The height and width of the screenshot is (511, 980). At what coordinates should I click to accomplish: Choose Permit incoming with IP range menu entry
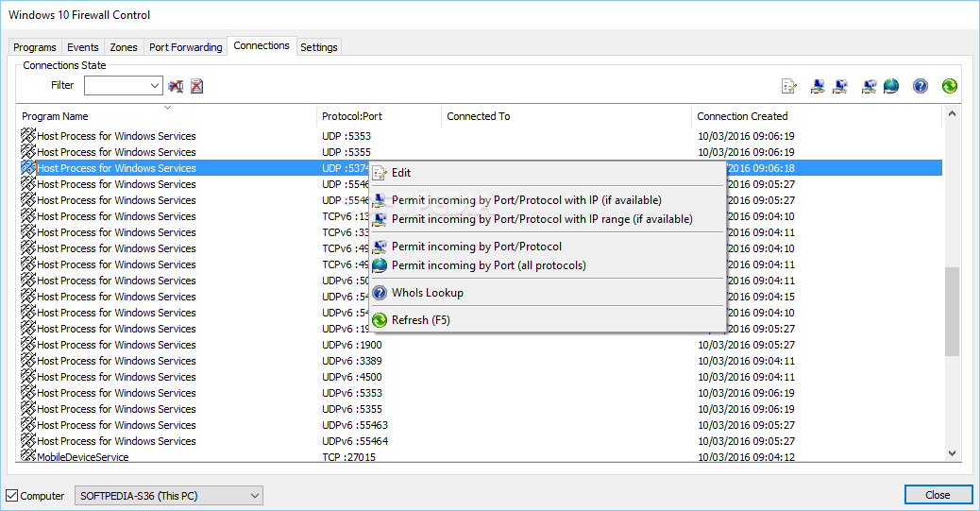548,219
